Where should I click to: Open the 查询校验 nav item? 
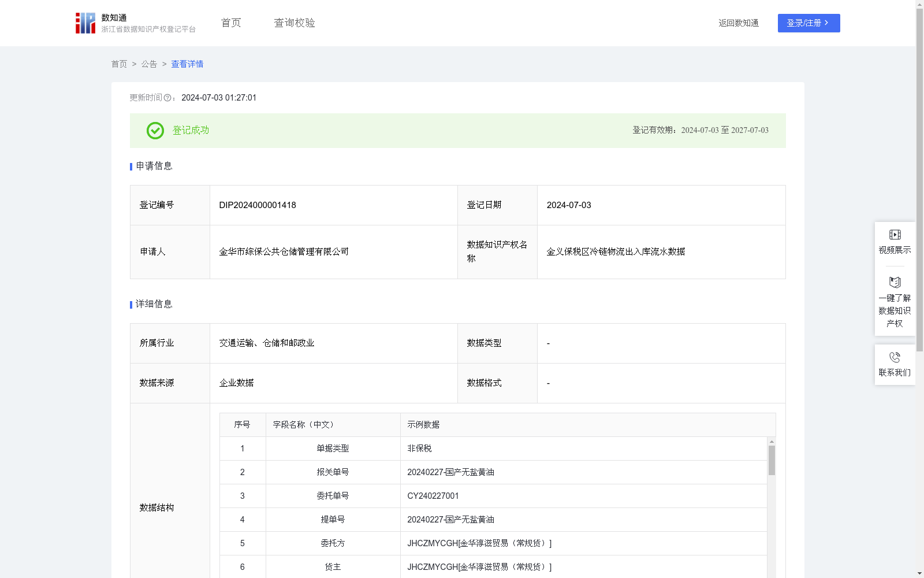(x=295, y=23)
